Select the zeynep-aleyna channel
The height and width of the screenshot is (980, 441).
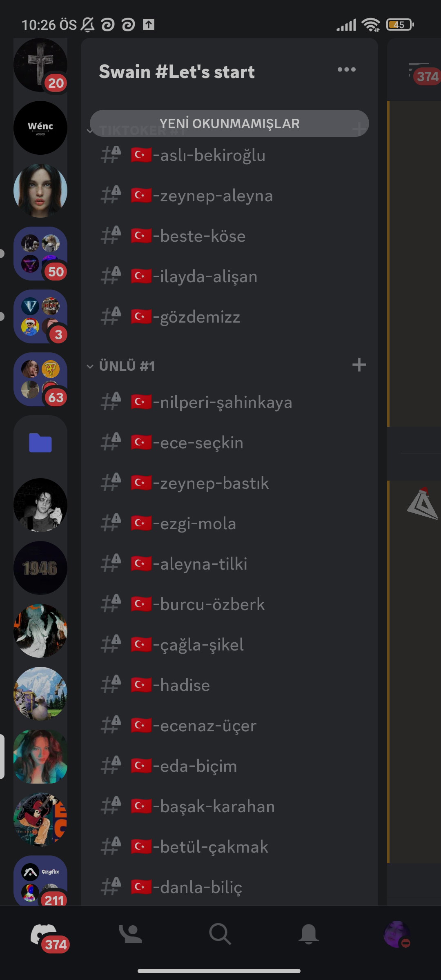(229, 196)
